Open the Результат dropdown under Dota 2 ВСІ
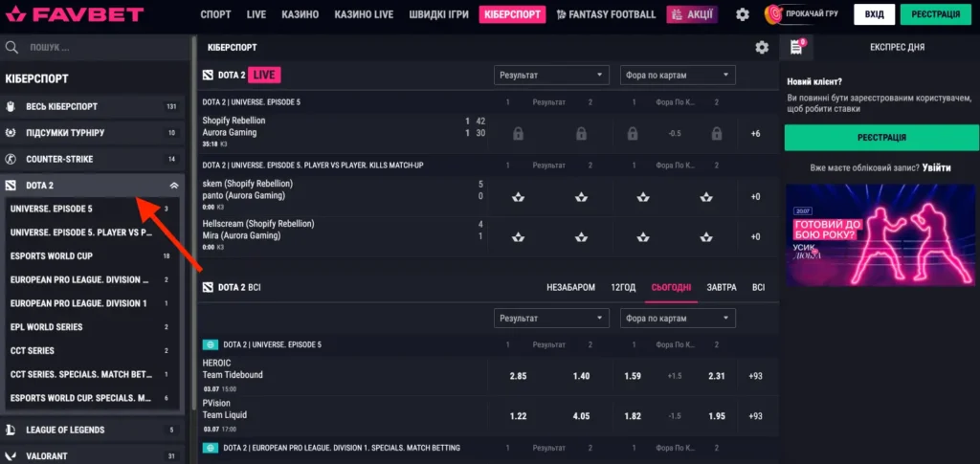Image resolution: width=980 pixels, height=464 pixels. (x=551, y=319)
